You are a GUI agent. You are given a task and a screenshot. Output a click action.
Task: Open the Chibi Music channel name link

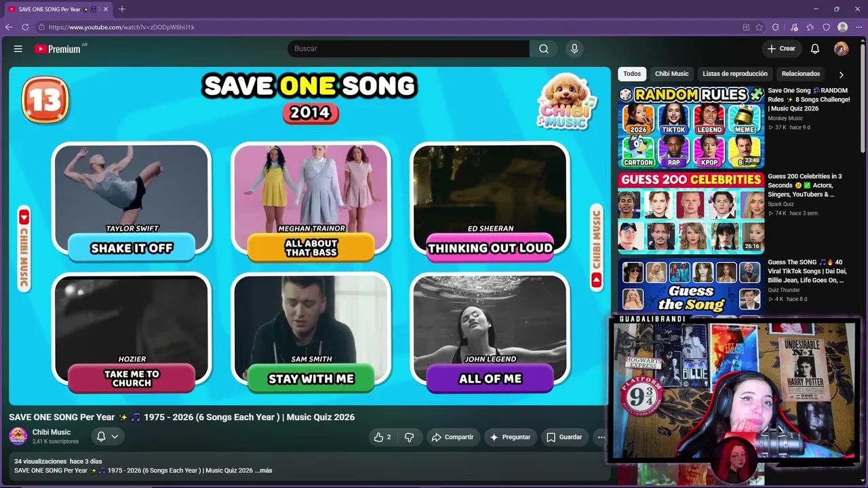[x=52, y=432]
